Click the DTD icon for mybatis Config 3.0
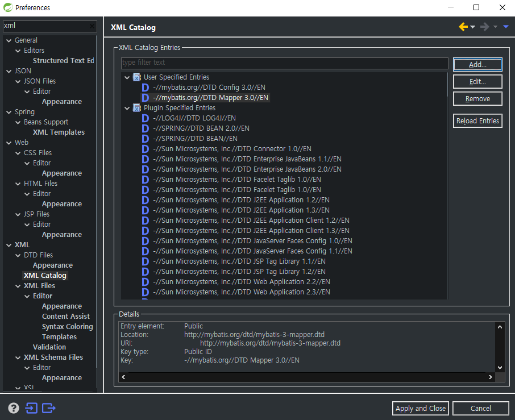Viewport: 515px width, 420px height. pos(145,88)
